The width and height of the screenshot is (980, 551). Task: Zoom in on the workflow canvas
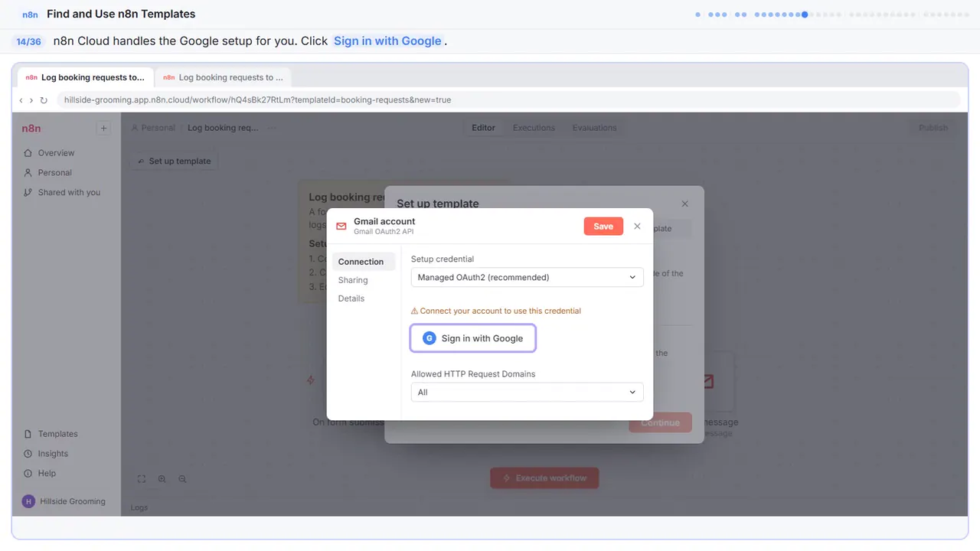tap(162, 479)
